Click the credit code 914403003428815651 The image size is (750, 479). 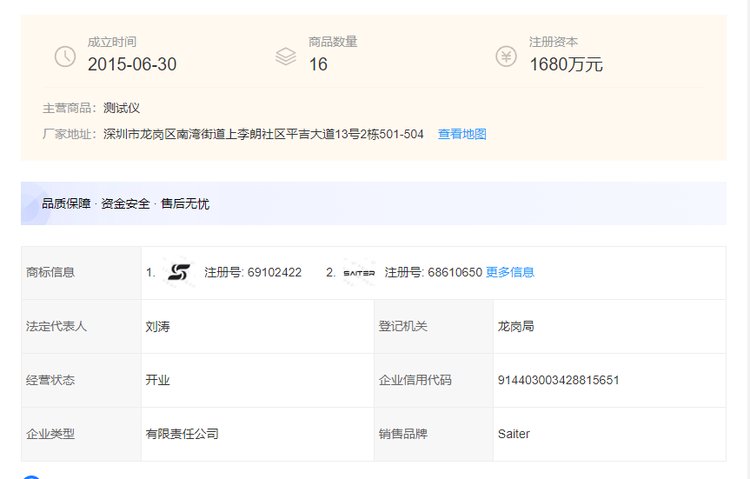click(x=558, y=380)
